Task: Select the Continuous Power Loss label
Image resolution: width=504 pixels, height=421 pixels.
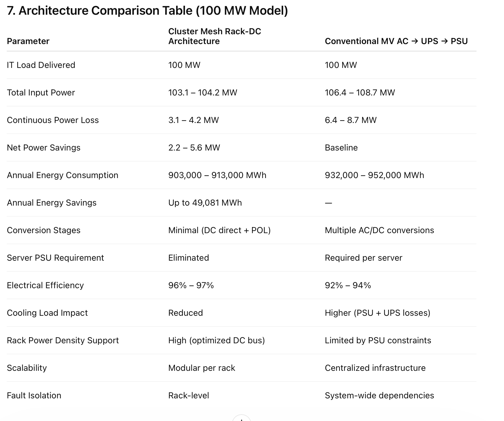Action: pos(53,120)
